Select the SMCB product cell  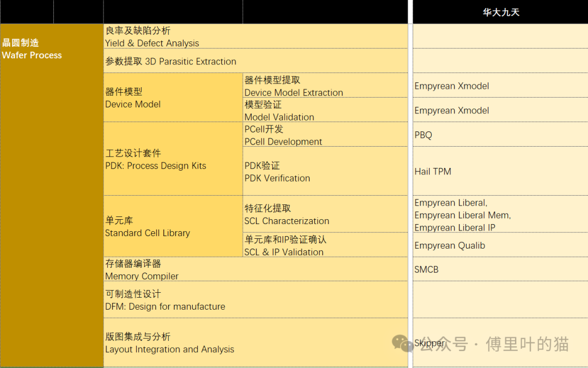(x=426, y=269)
